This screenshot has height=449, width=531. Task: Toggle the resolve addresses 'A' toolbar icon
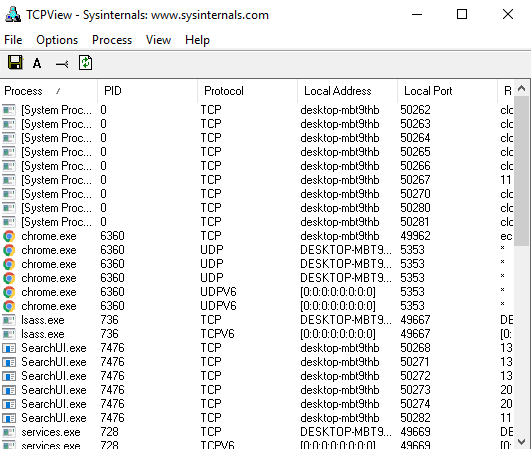point(37,63)
